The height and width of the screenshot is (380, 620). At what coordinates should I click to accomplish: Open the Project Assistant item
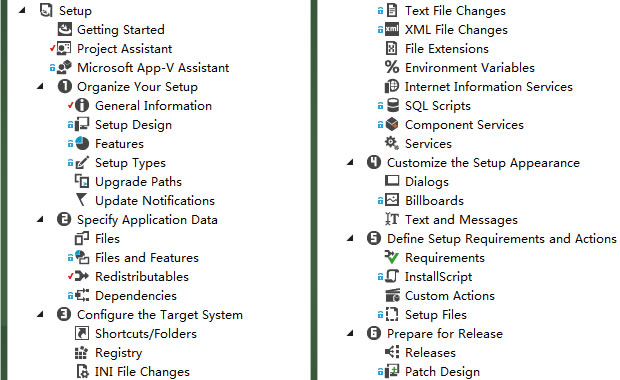coord(125,49)
